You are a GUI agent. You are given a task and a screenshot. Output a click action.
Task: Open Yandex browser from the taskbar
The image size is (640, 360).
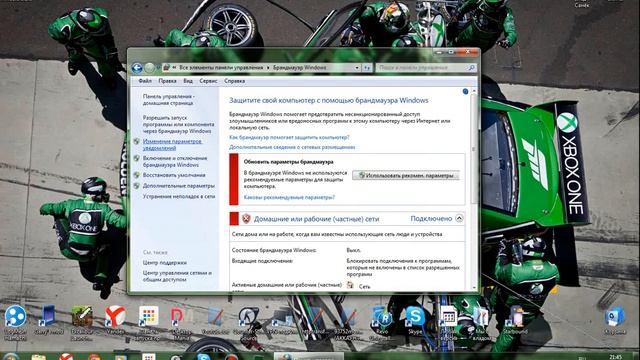click(x=66, y=357)
